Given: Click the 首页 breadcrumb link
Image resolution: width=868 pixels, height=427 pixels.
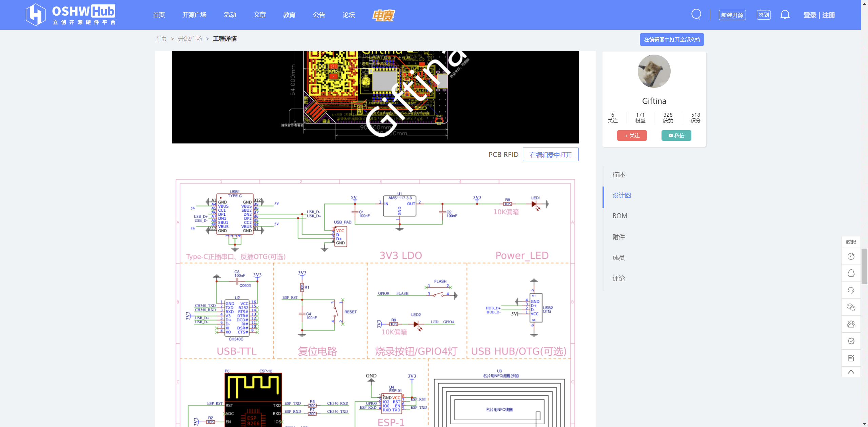Looking at the screenshot, I should [x=161, y=39].
